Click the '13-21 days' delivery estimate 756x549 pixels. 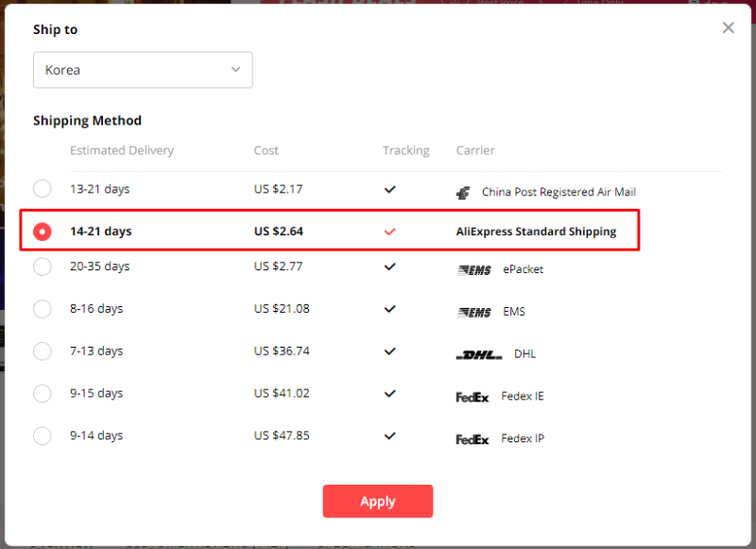[100, 189]
